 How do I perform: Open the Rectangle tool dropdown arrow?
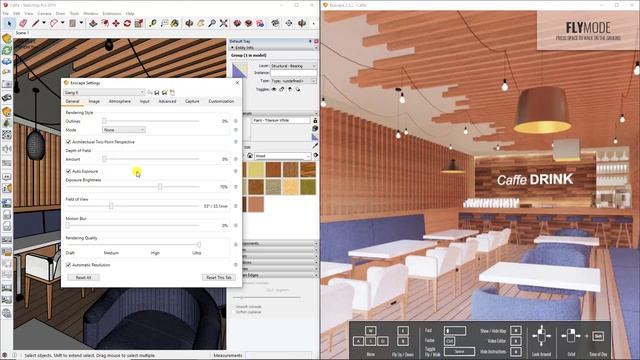click(x=81, y=23)
